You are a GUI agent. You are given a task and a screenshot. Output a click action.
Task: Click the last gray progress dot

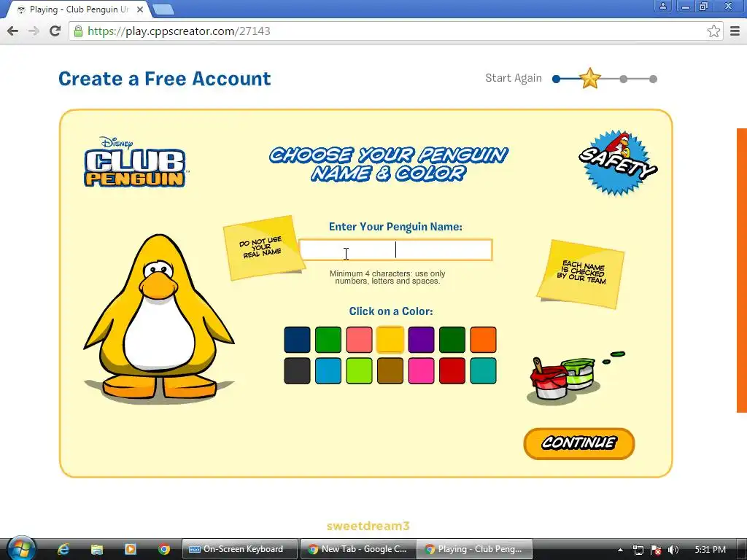pos(653,79)
